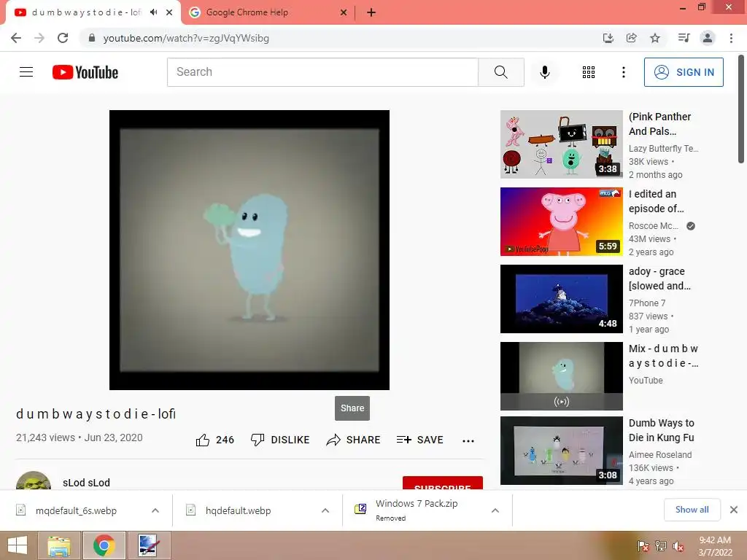
Task: Open media controls icon in Chrome toolbar
Action: pyautogui.click(x=684, y=38)
